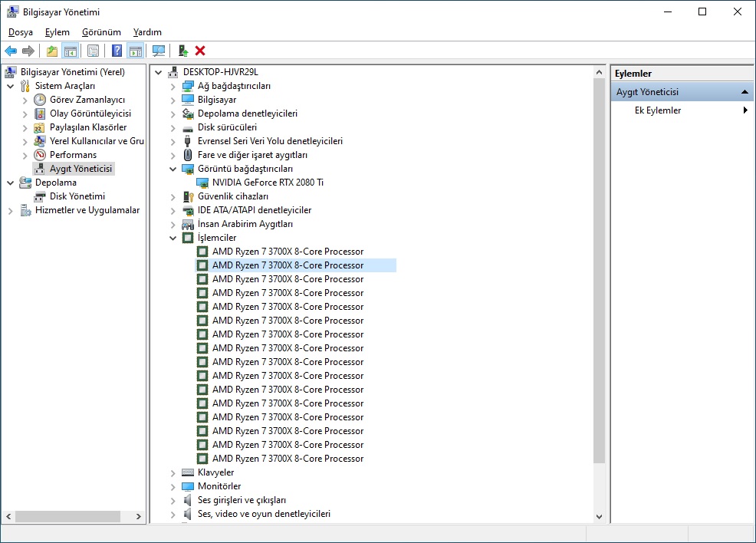Expand IDE ATA/ATAPI denetleyiciler category

(x=173, y=211)
